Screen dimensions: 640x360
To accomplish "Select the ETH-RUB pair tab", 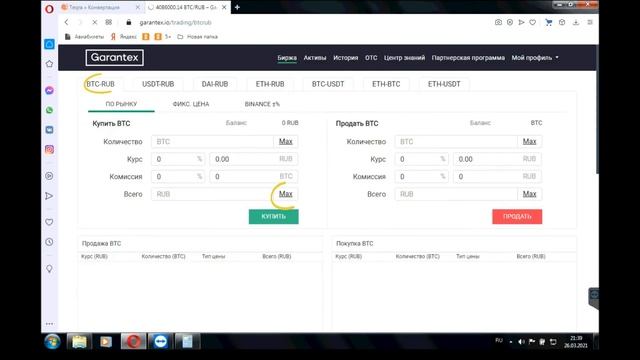I will (x=270, y=84).
